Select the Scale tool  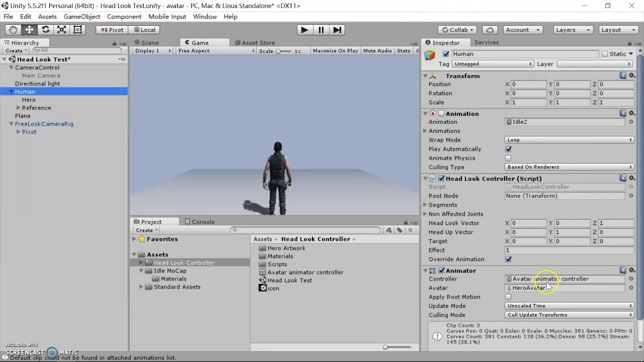coord(61,30)
